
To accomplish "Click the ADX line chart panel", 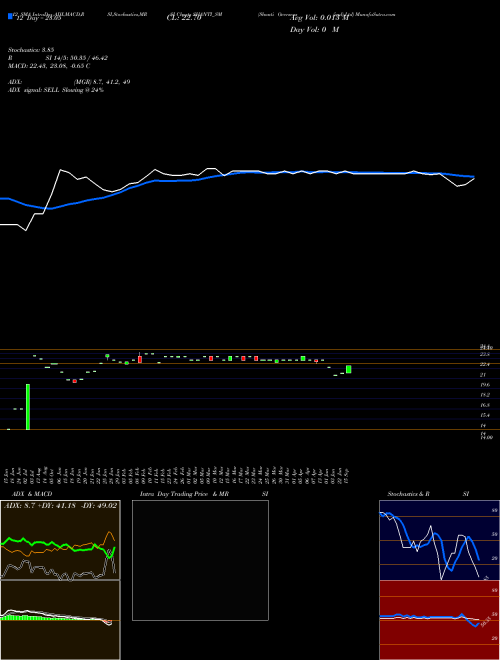I will pyautogui.click(x=60, y=540).
